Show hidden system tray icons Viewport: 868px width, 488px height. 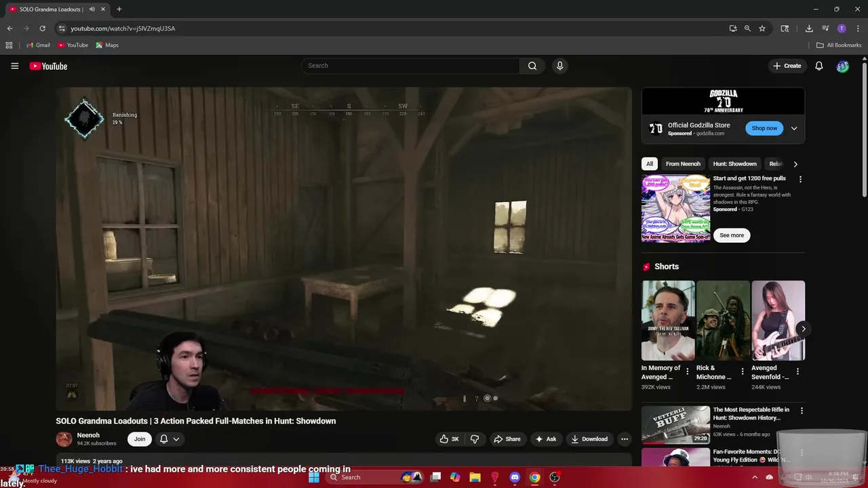pos(755,477)
